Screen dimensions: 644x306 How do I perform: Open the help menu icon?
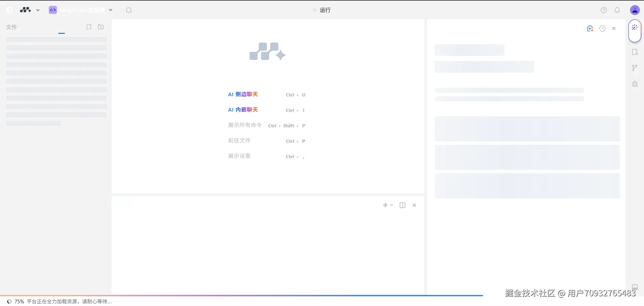point(604,10)
